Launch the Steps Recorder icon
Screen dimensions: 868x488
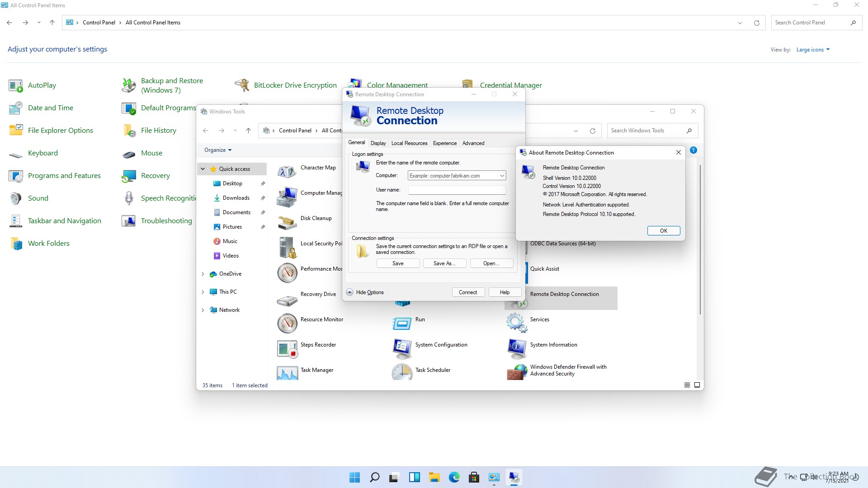point(287,348)
